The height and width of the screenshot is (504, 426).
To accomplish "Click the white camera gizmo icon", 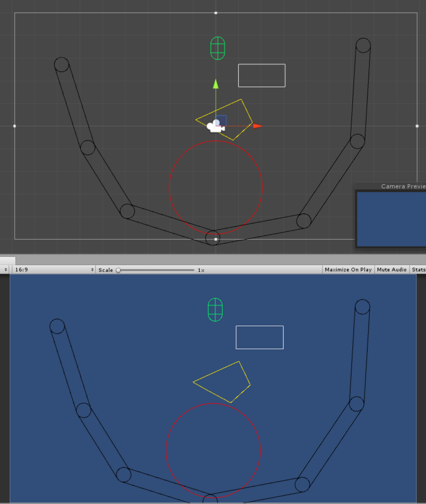I will pyautogui.click(x=215, y=127).
